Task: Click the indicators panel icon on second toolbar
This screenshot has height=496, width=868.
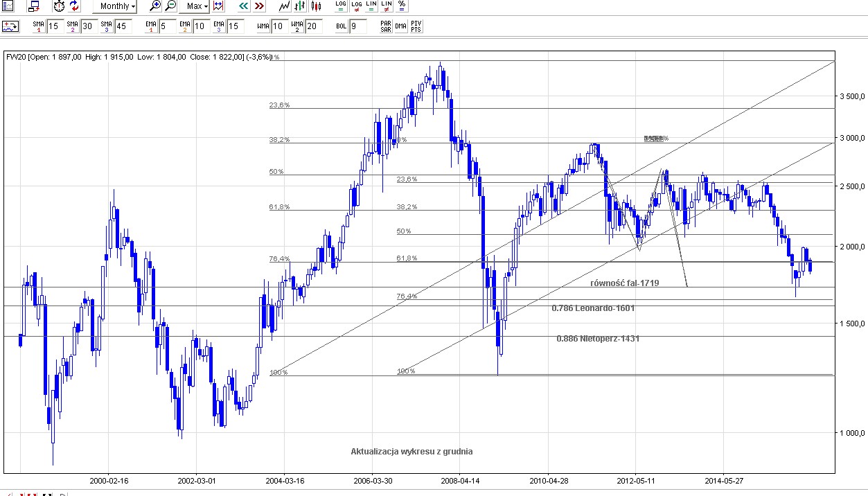Action: (10, 26)
